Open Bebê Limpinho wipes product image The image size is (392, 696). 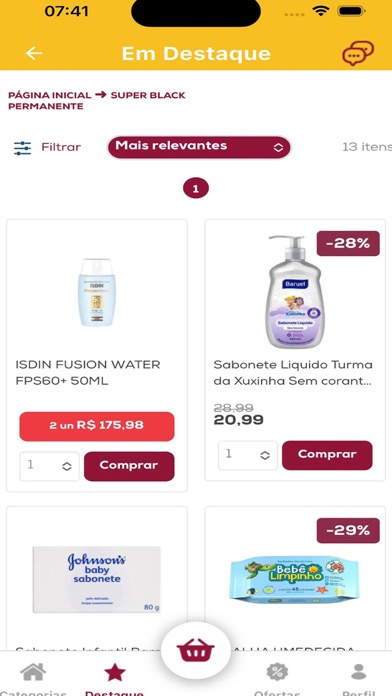294,579
